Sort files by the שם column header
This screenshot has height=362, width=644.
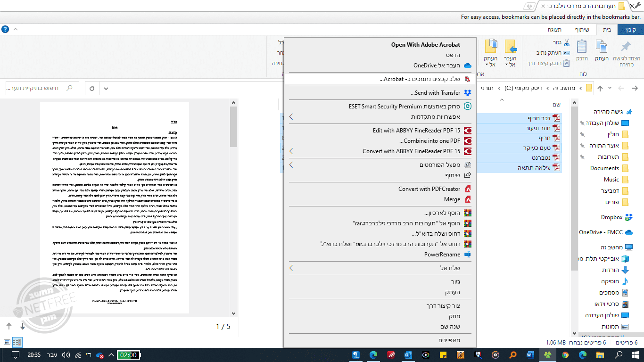point(556,105)
